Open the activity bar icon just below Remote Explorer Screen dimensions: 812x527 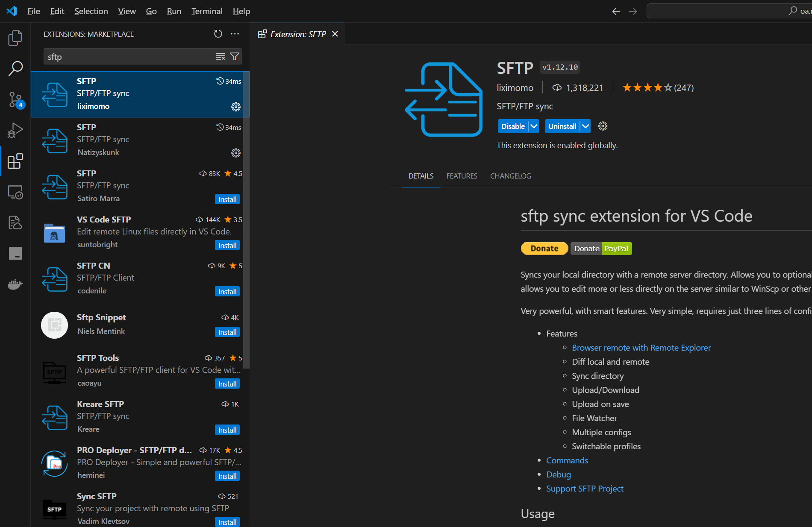click(x=15, y=223)
